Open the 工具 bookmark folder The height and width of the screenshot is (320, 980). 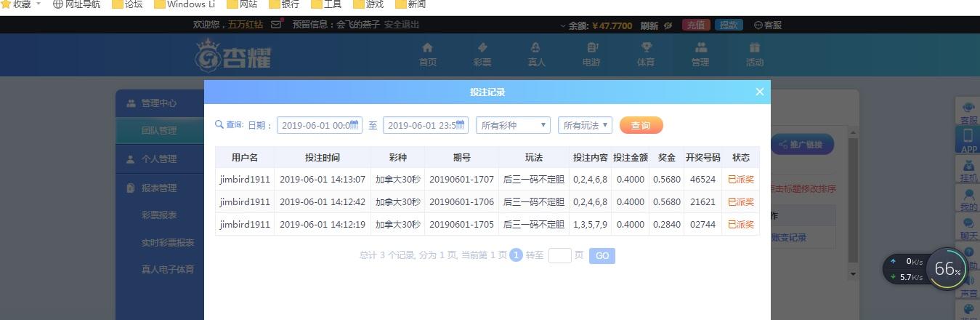[326, 4]
